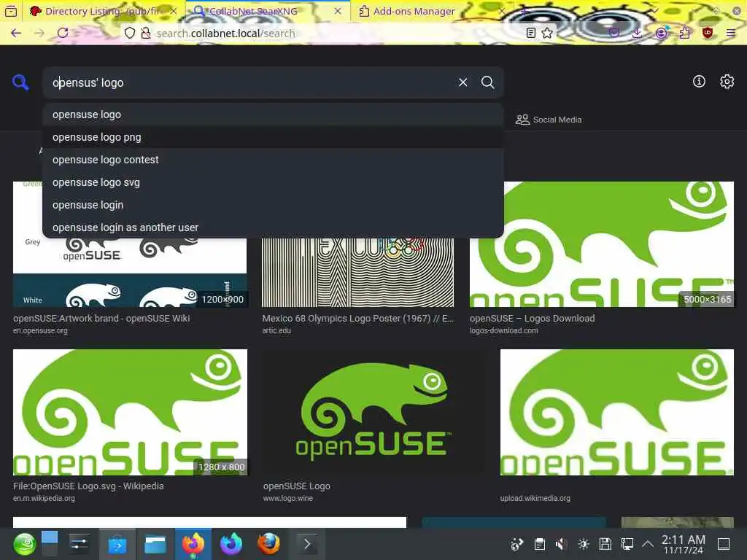The height and width of the screenshot is (560, 747).
Task: Open the Firefox hamburger application menu
Action: 731,33
